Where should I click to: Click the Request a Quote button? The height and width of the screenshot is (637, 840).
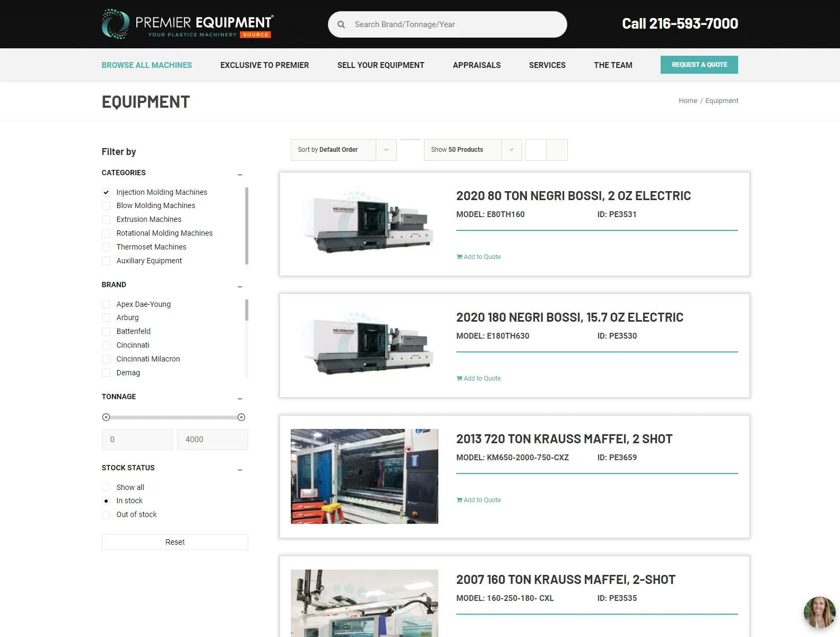[x=699, y=65]
